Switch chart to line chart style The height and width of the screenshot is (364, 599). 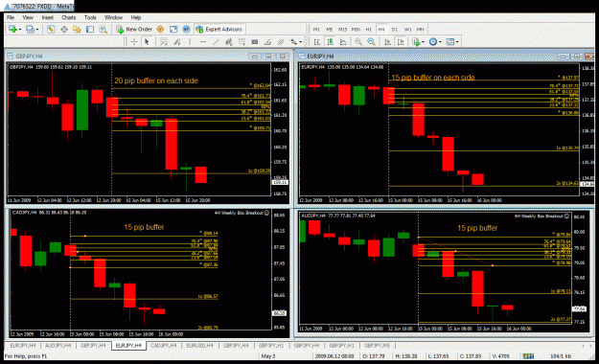pos(343,42)
